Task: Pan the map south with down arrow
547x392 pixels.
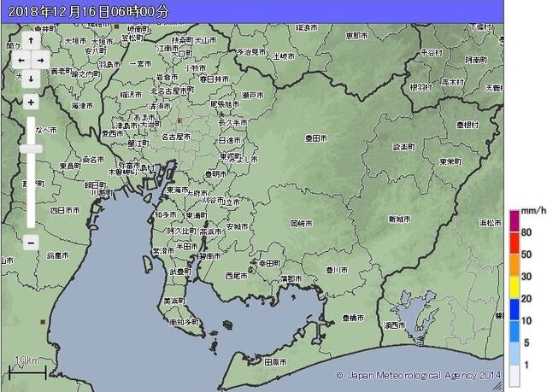Action: pos(31,79)
